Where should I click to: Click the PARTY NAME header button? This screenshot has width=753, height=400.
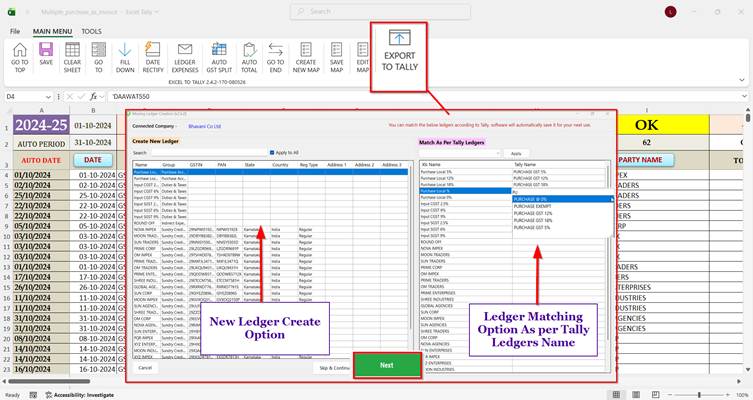coord(646,160)
